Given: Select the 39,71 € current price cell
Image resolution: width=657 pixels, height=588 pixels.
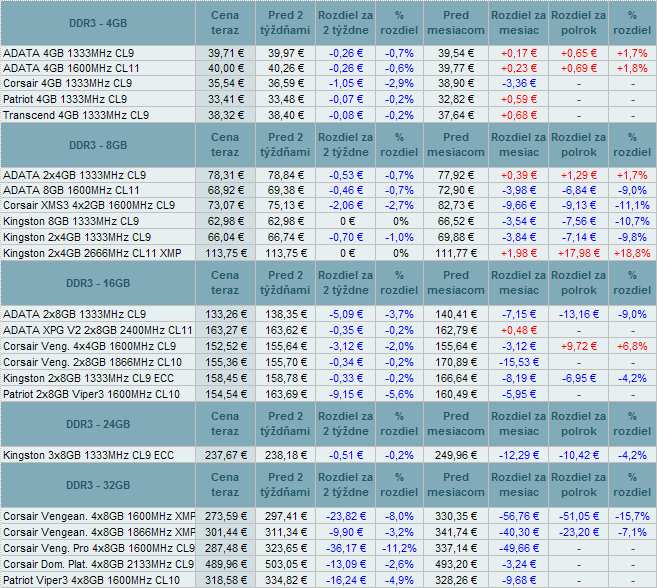Looking at the screenshot, I should coord(226,53).
